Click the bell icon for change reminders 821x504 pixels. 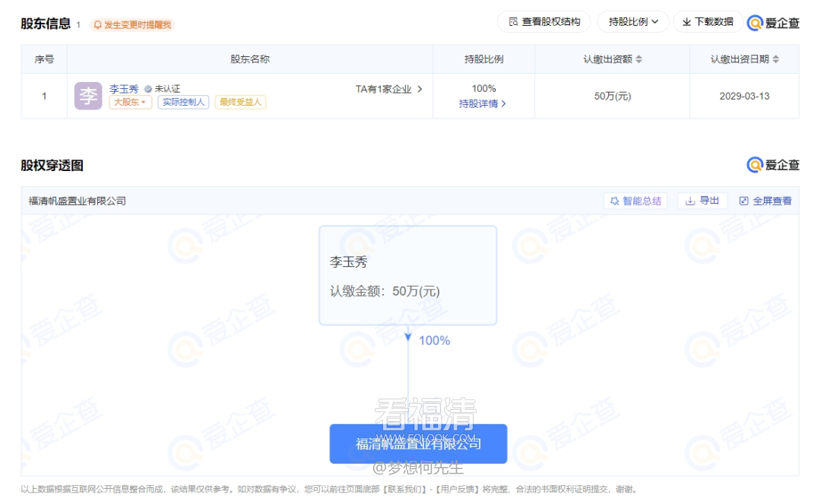97,25
